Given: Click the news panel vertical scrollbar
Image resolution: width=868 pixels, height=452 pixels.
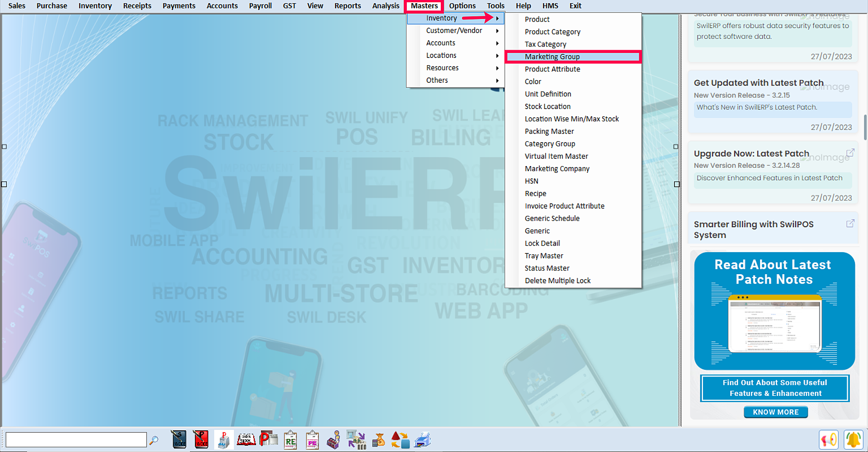Looking at the screenshot, I should pos(865,128).
